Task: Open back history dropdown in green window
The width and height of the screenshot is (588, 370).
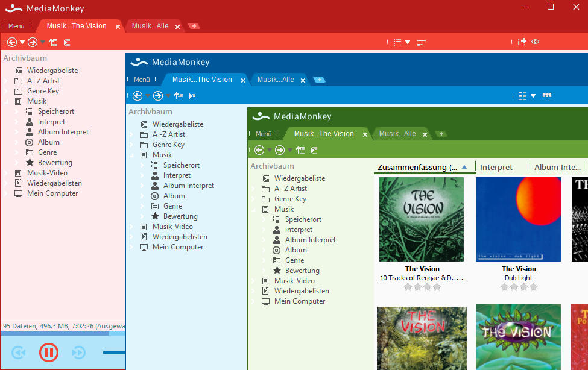Action: point(269,150)
